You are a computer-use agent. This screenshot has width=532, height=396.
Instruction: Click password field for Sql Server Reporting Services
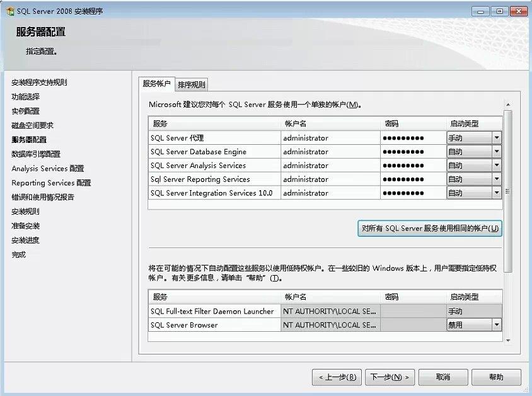[x=412, y=179]
